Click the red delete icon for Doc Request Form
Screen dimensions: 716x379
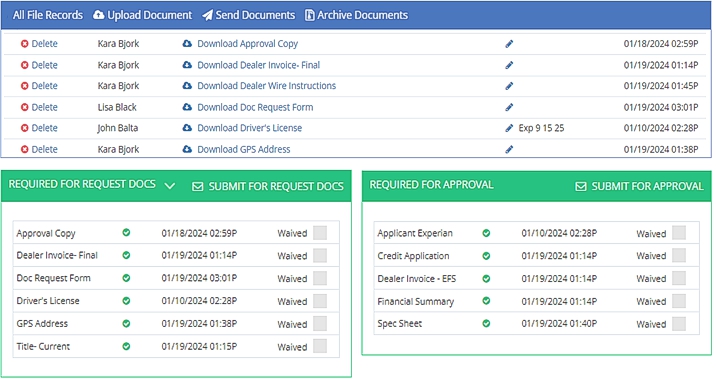coord(25,107)
